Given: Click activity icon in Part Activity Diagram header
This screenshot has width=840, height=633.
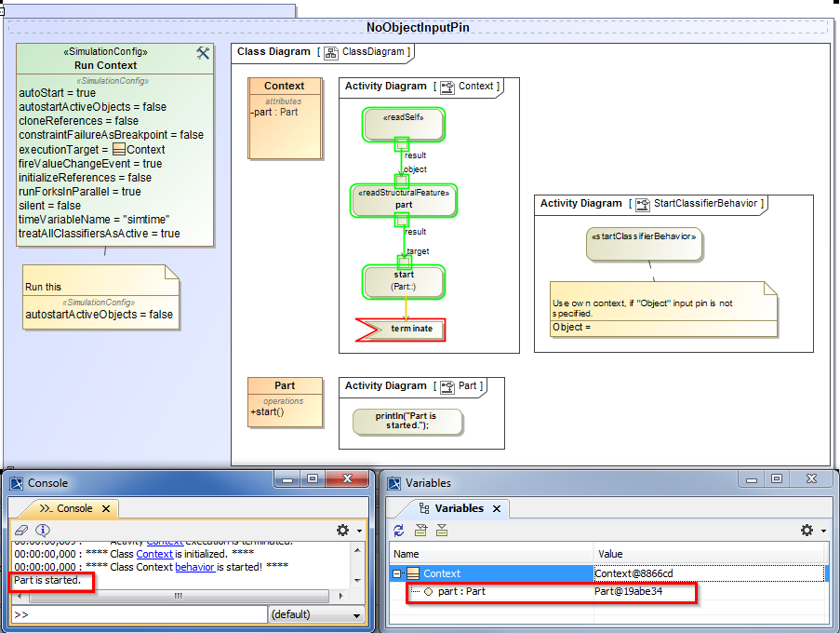Looking at the screenshot, I should click(447, 386).
